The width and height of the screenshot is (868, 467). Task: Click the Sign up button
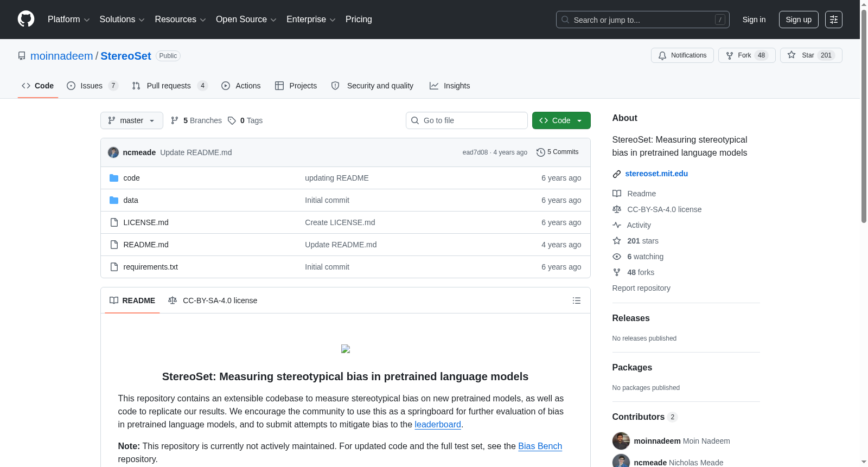pos(799,20)
